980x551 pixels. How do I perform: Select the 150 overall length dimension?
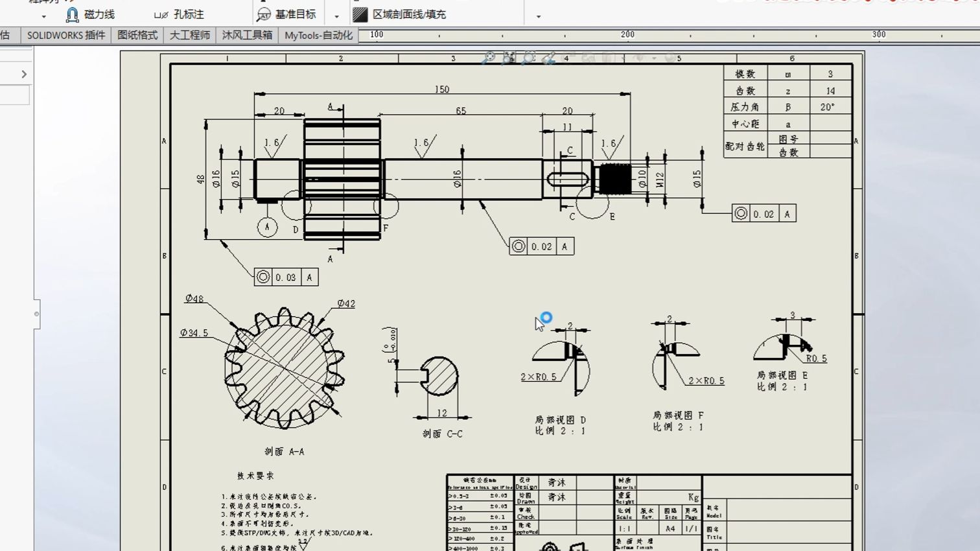(x=442, y=89)
